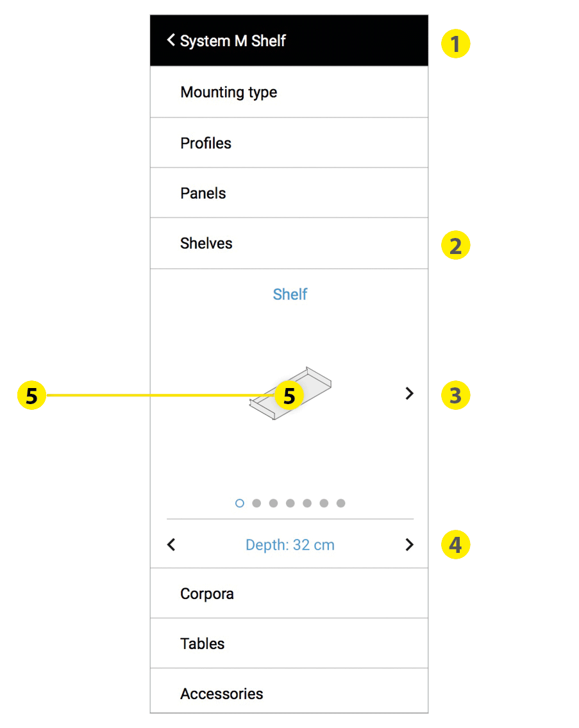Select the first carousel page dot
Image resolution: width=579 pixels, height=728 pixels.
pyautogui.click(x=240, y=504)
